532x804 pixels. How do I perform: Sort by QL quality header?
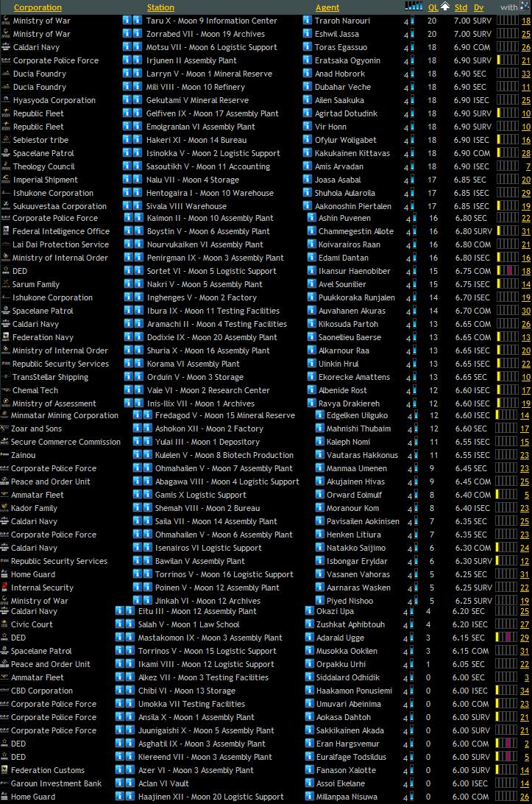(433, 7)
